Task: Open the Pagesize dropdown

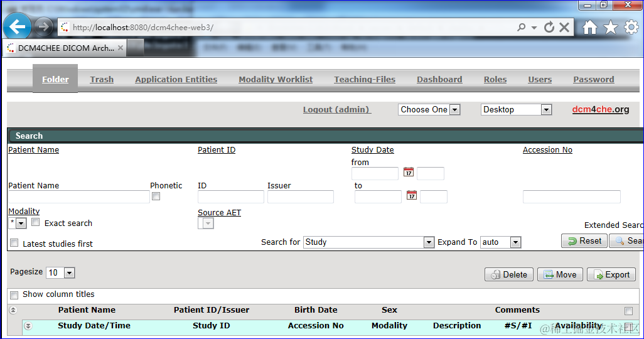Action: coord(60,272)
